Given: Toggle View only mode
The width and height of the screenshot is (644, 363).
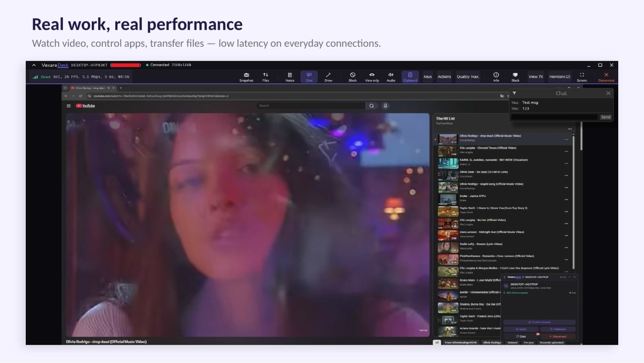Looking at the screenshot, I should [372, 77].
